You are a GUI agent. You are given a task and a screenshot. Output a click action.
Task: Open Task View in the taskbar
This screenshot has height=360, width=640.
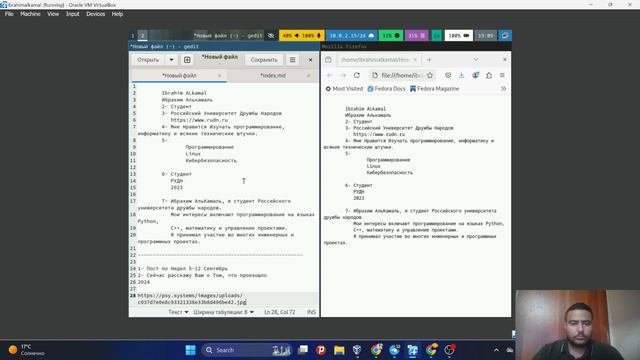303,350
